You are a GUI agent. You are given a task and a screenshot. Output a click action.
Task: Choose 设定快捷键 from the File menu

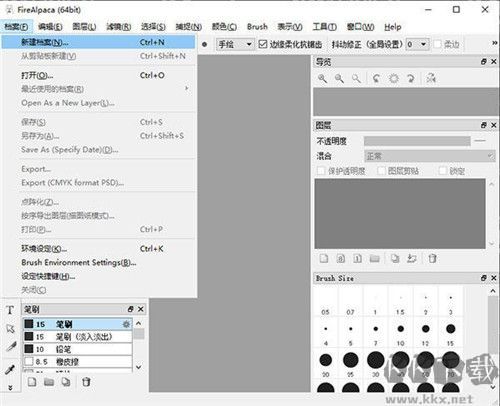coord(98,276)
